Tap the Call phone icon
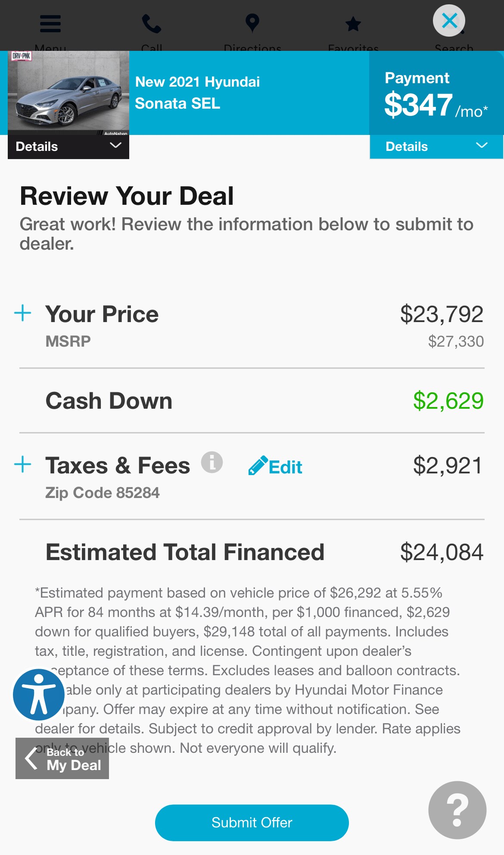Screen dimensions: 504x855 pos(151,24)
